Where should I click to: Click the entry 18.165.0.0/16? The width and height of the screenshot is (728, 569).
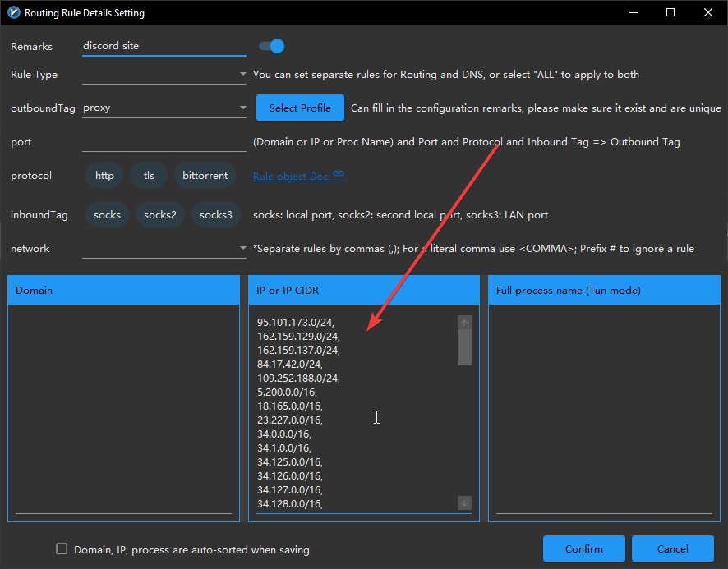290,406
